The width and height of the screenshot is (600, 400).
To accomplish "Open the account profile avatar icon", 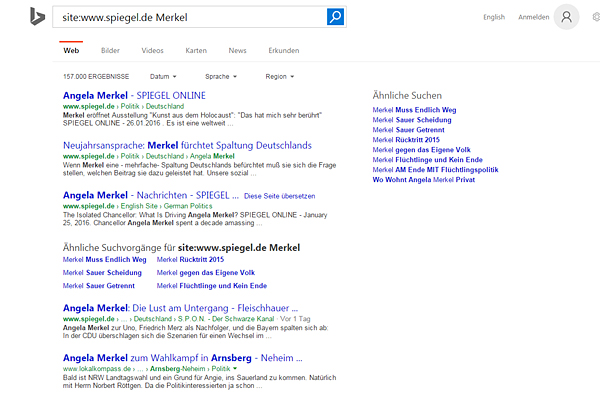I will coord(566,17).
